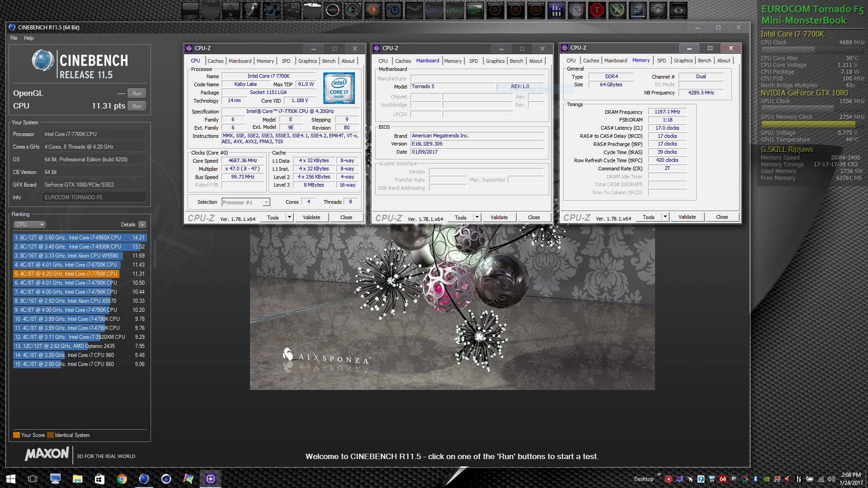Open the gear settings dock icon
Image resolution: width=868 pixels, height=488 pixels.
tap(658, 10)
